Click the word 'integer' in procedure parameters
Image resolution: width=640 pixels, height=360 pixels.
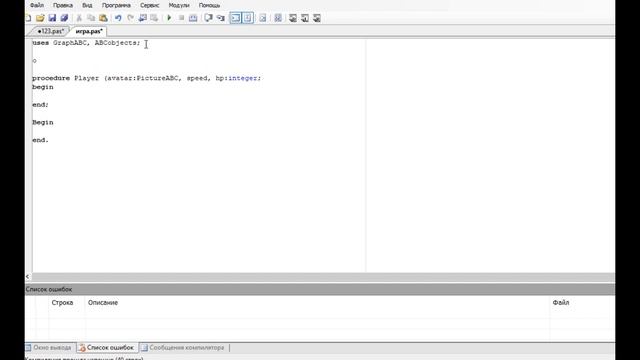[242, 78]
